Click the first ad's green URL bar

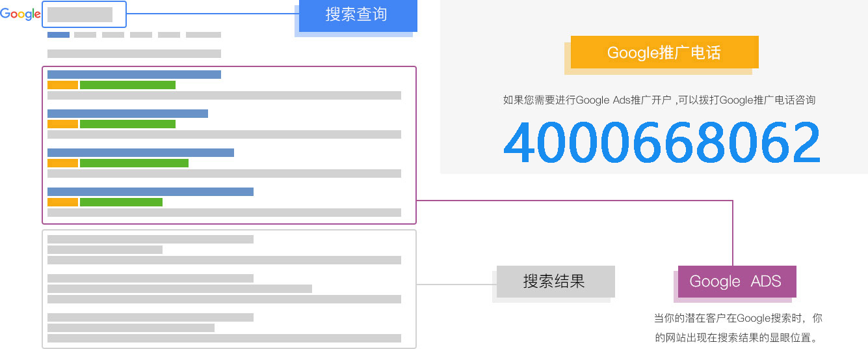tap(127, 85)
